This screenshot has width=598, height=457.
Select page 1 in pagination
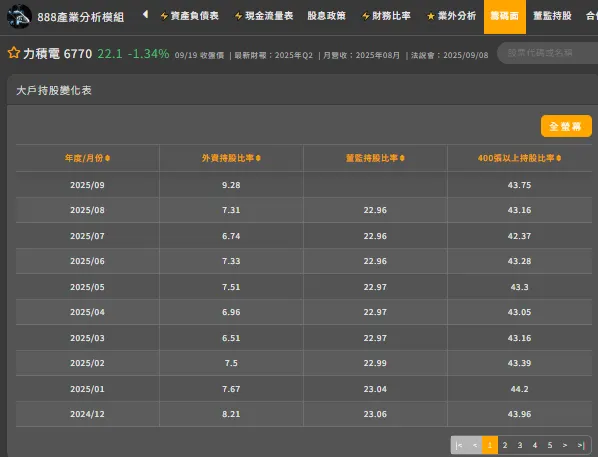pos(490,445)
